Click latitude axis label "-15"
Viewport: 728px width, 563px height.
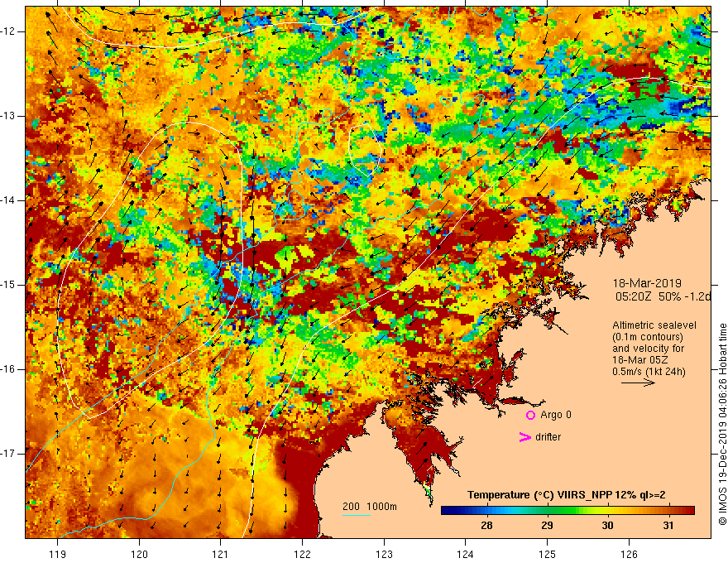[8, 285]
